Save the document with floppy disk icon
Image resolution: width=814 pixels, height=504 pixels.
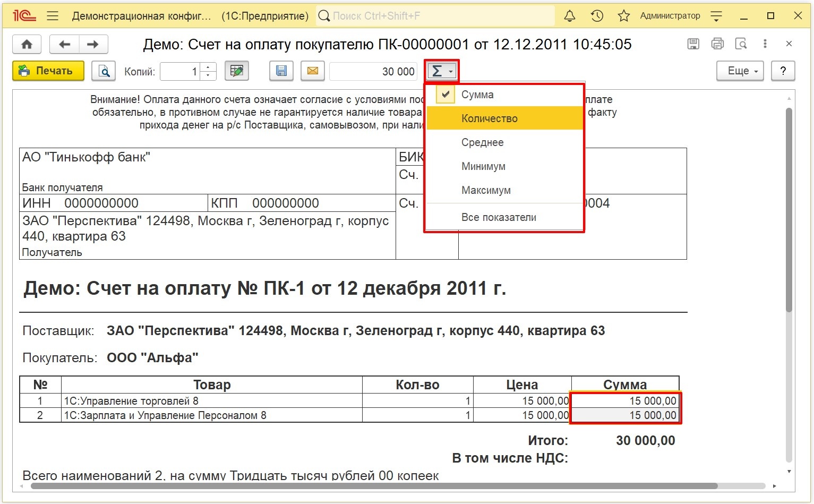(x=281, y=71)
